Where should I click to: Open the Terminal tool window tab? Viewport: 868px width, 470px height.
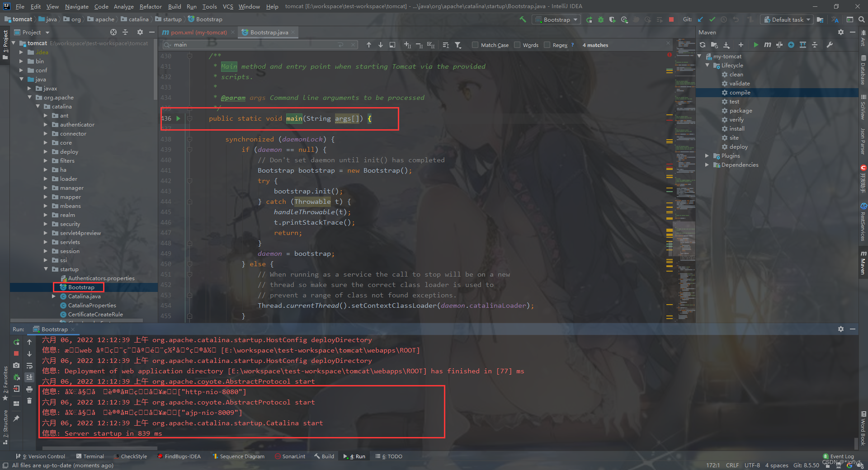point(90,456)
